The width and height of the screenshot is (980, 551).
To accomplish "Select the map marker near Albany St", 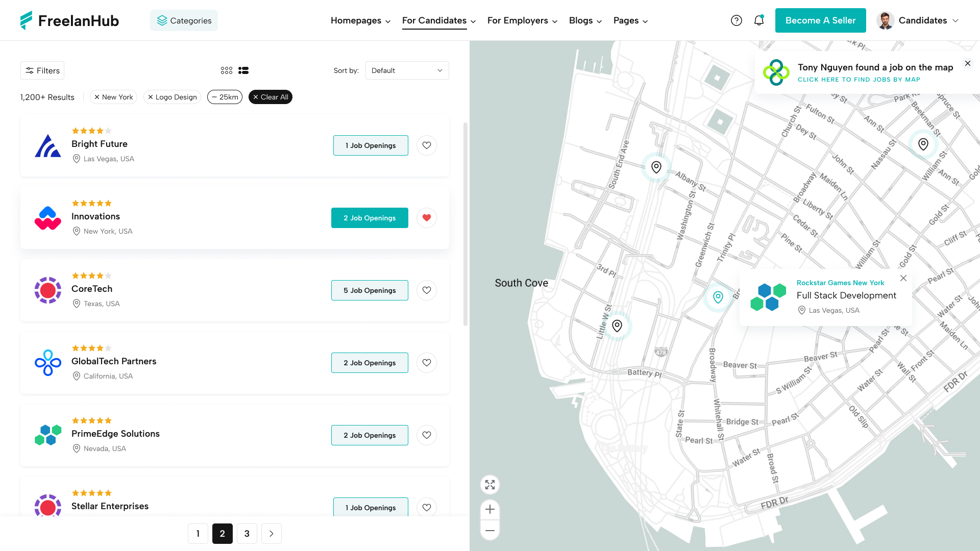I will click(x=656, y=167).
